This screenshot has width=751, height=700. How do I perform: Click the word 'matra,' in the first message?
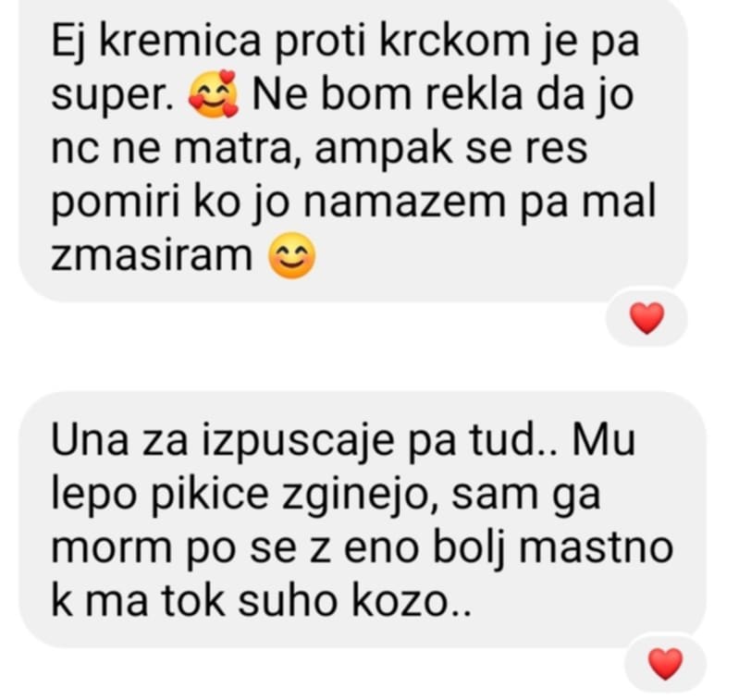pyautogui.click(x=237, y=149)
